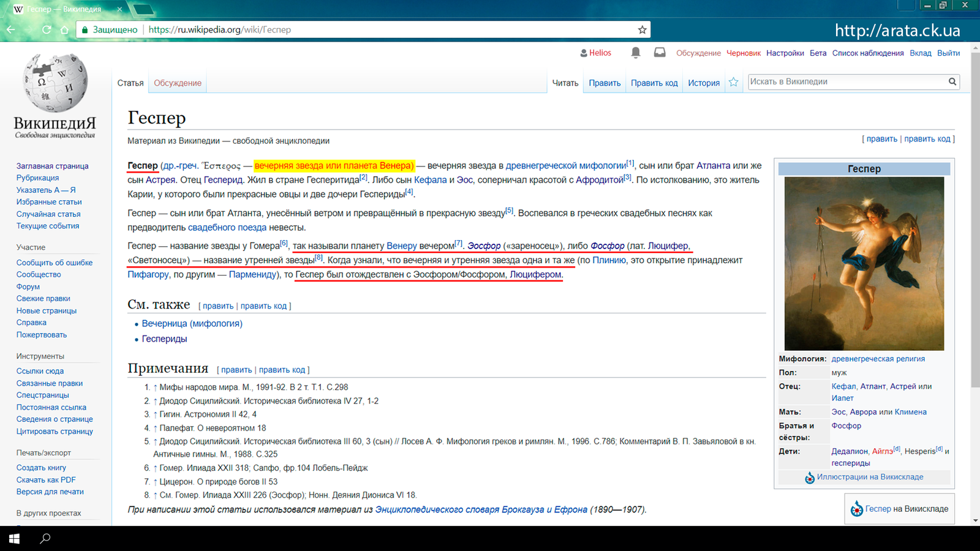Open Windows taskbar search
The width and height of the screenshot is (980, 551).
45,539
